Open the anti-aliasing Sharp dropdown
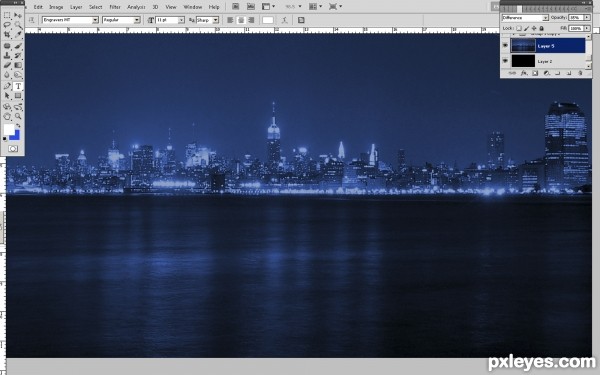Image resolution: width=600 pixels, height=375 pixels. (216, 20)
